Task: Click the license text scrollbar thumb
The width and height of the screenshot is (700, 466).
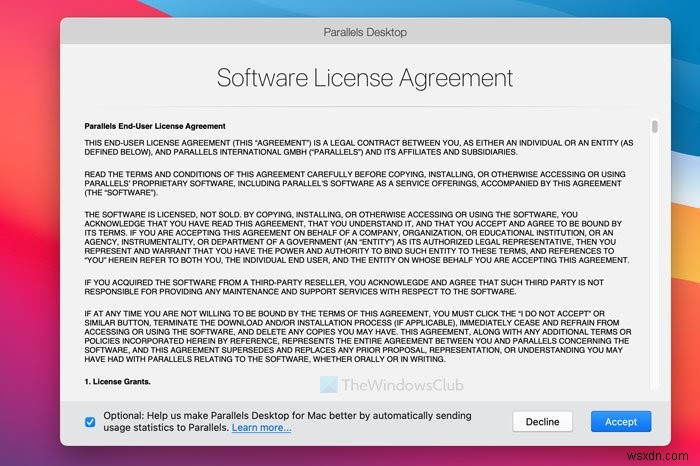Action: (x=654, y=126)
